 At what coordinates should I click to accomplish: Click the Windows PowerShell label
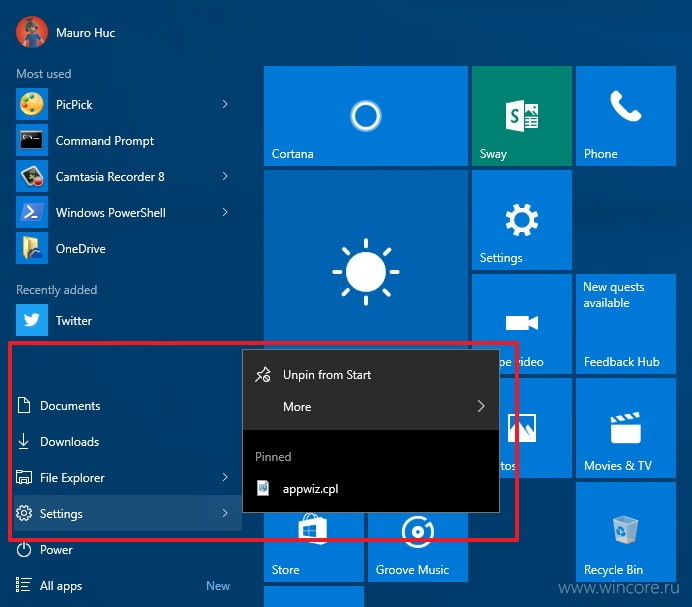pos(111,213)
